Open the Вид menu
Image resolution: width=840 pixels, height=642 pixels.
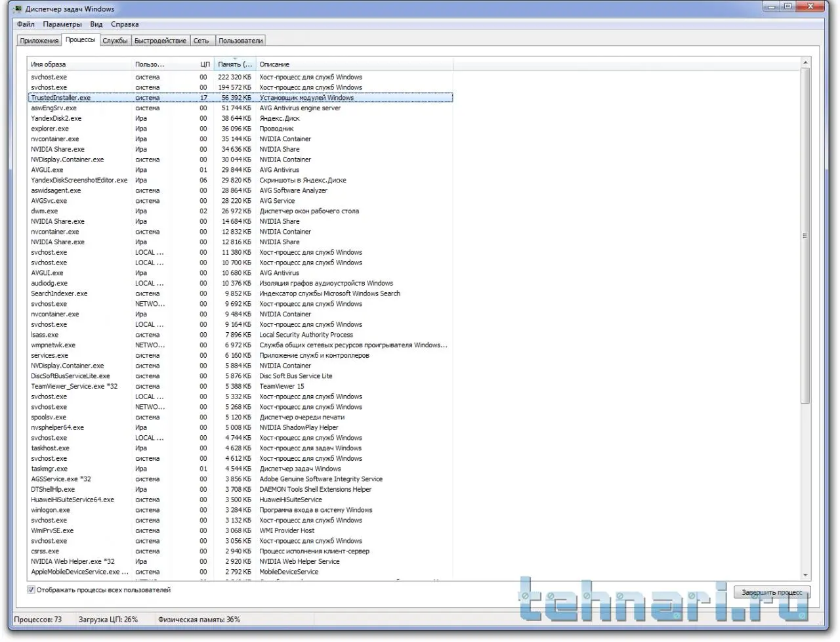(96, 24)
